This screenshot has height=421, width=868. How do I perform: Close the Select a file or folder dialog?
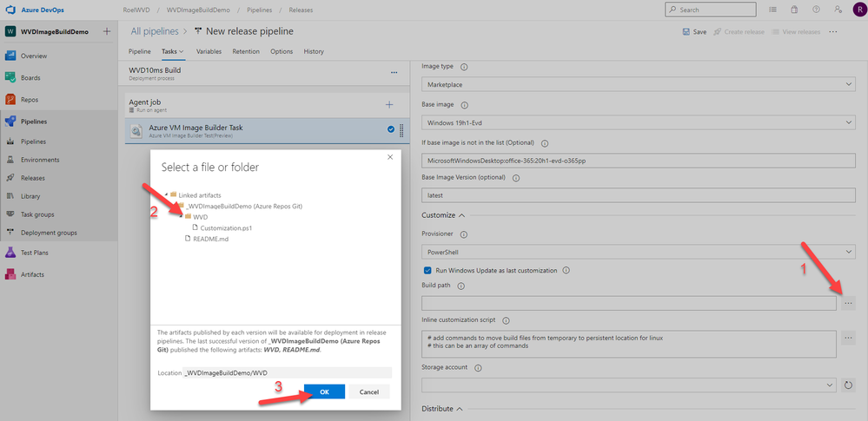[x=390, y=157]
